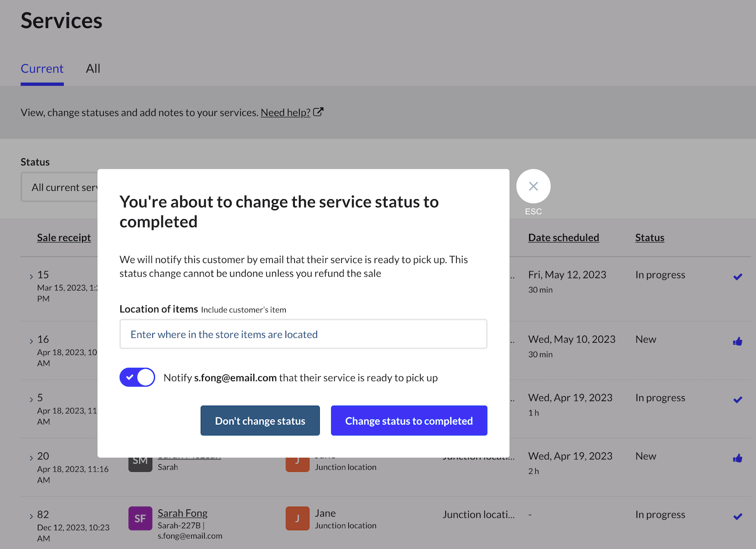Click Sarah Fong's SF avatar
The image size is (756, 549).
140,518
